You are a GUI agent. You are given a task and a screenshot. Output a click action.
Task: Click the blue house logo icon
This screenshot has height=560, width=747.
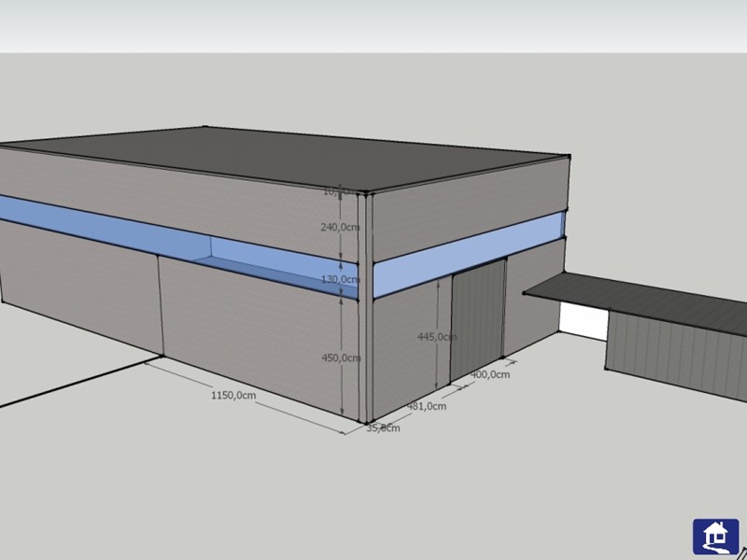(715, 537)
